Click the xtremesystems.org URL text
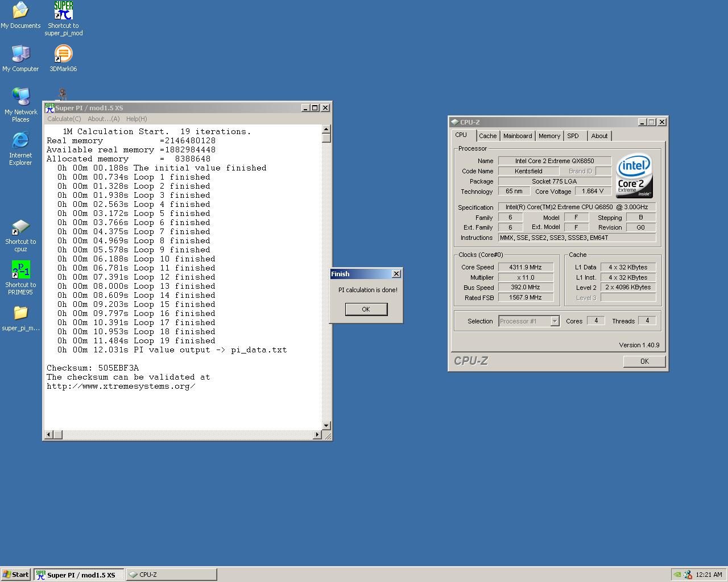This screenshot has height=582, width=728. point(121,386)
